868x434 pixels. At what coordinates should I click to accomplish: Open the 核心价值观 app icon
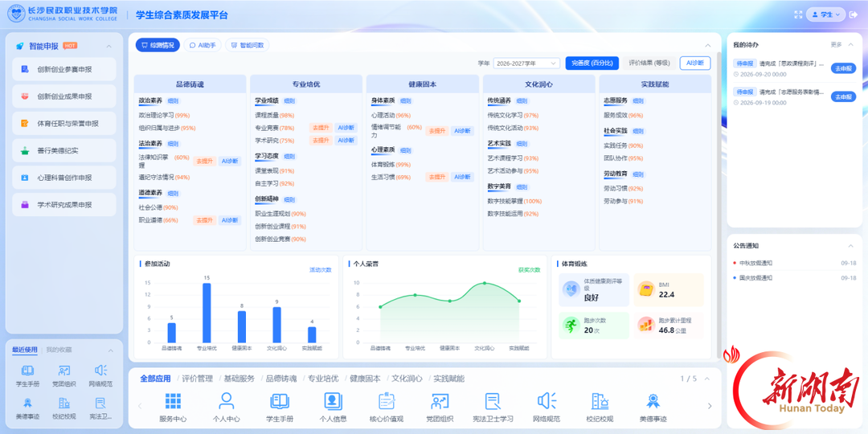point(387,401)
